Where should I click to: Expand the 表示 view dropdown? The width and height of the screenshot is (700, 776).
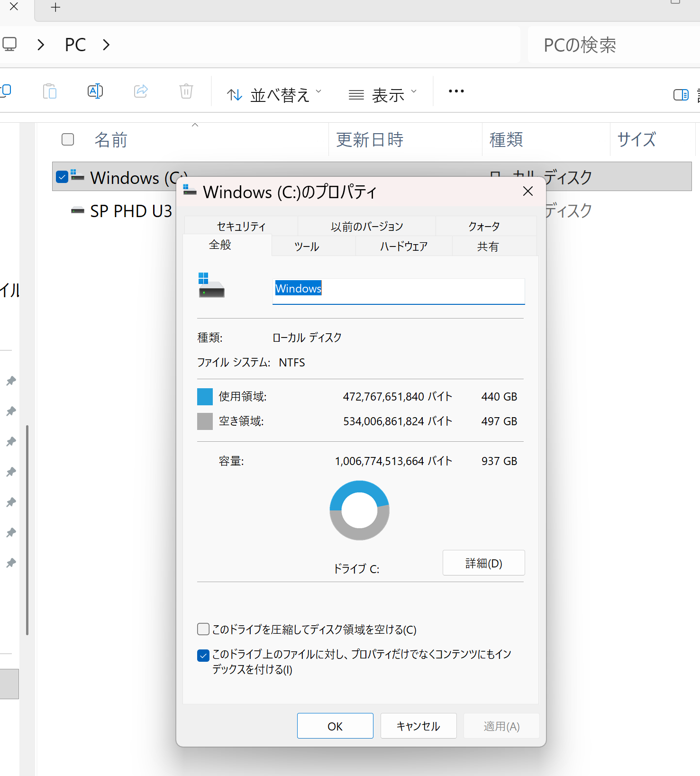click(383, 95)
